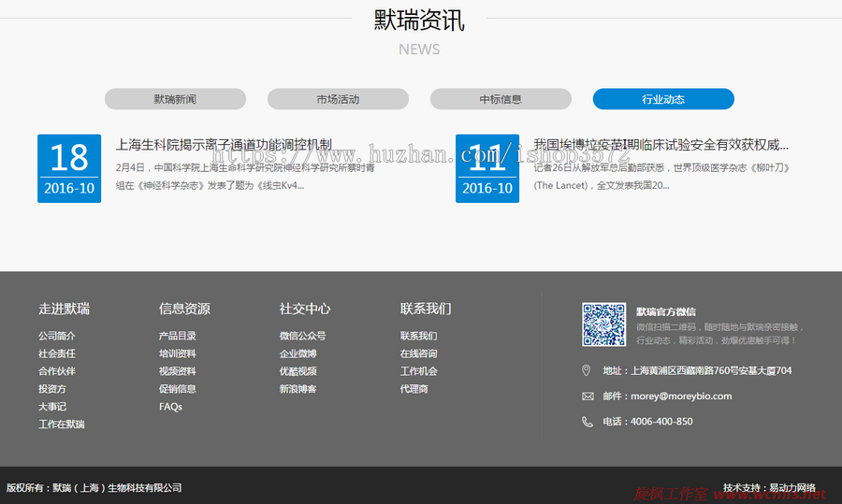This screenshot has width=842, height=504.
Task: Switch to the 市场活动 tab
Action: tap(338, 99)
